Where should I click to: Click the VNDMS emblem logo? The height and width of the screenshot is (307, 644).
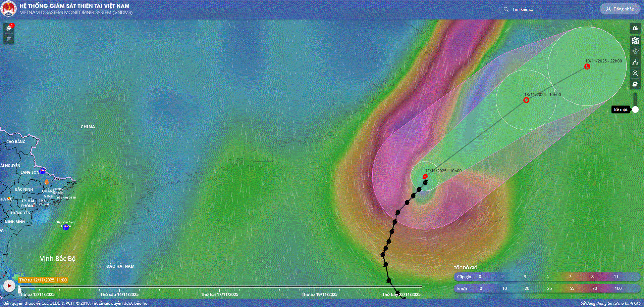pyautogui.click(x=8, y=9)
